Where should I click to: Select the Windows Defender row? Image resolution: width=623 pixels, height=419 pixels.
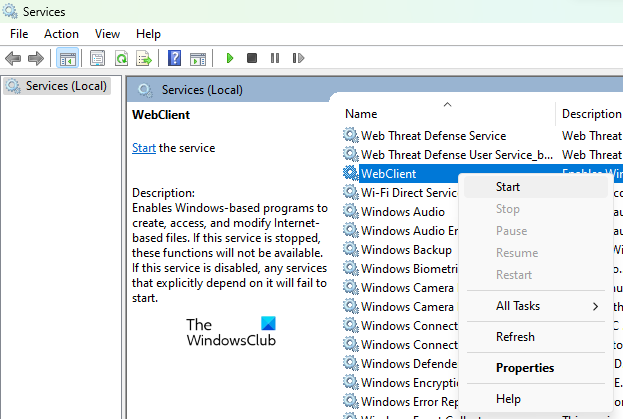click(400, 363)
